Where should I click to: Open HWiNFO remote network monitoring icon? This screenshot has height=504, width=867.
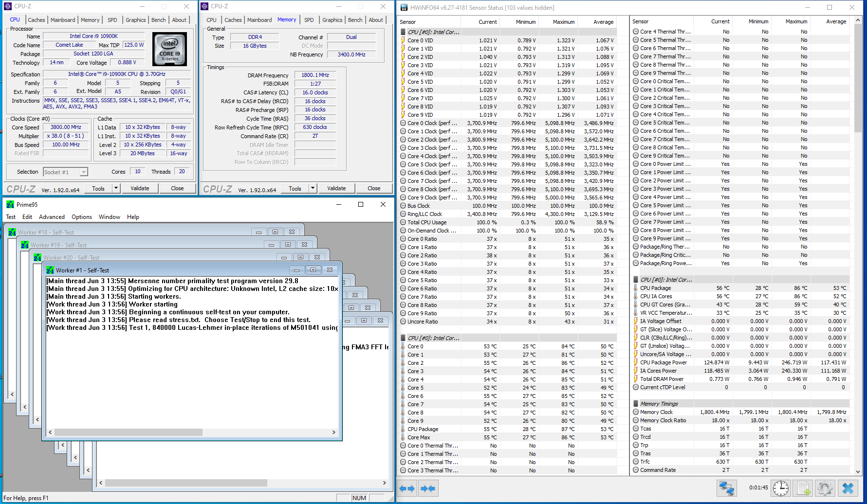coord(726,488)
